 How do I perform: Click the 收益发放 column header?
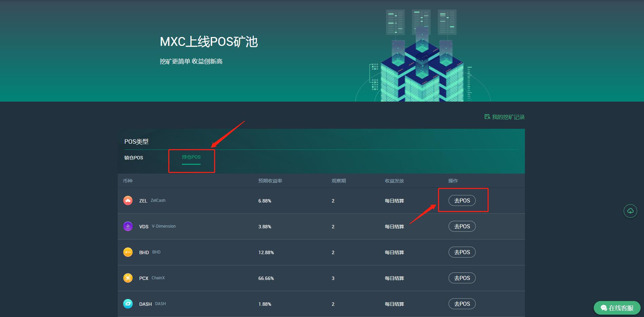pyautogui.click(x=394, y=181)
